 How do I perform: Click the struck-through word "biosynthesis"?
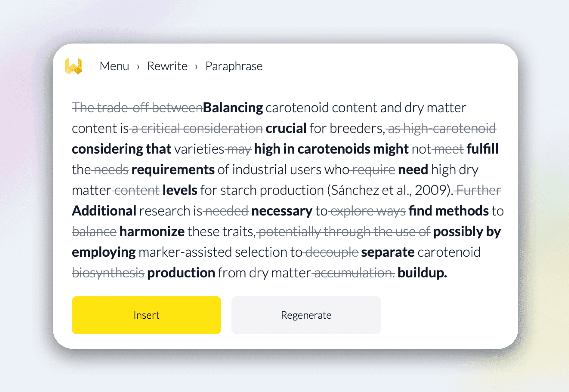point(108,273)
